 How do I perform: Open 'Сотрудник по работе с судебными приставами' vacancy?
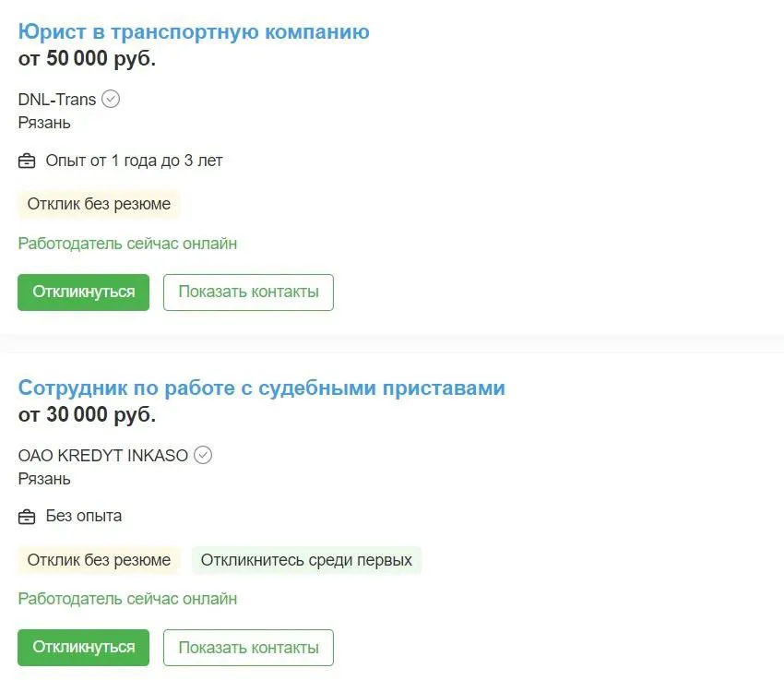[261, 388]
